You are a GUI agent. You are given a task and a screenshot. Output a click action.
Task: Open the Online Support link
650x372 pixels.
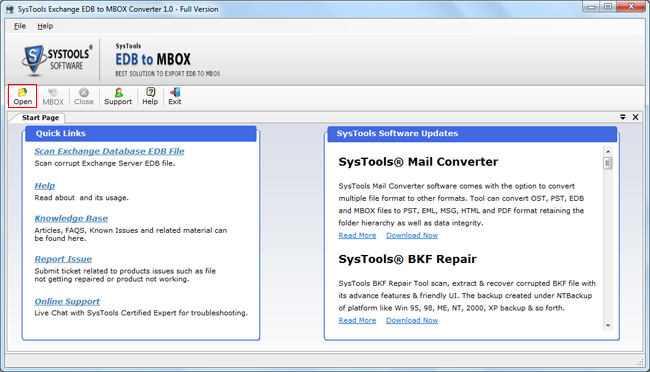tap(67, 301)
